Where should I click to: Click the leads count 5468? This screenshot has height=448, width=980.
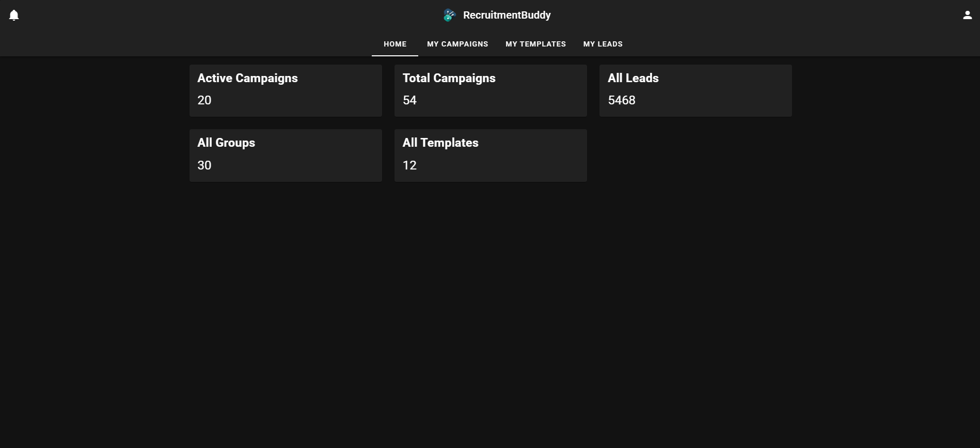tap(622, 100)
